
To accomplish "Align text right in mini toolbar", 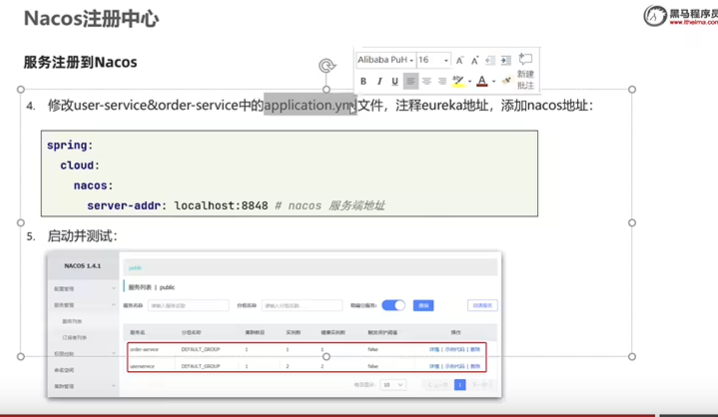I will (442, 81).
